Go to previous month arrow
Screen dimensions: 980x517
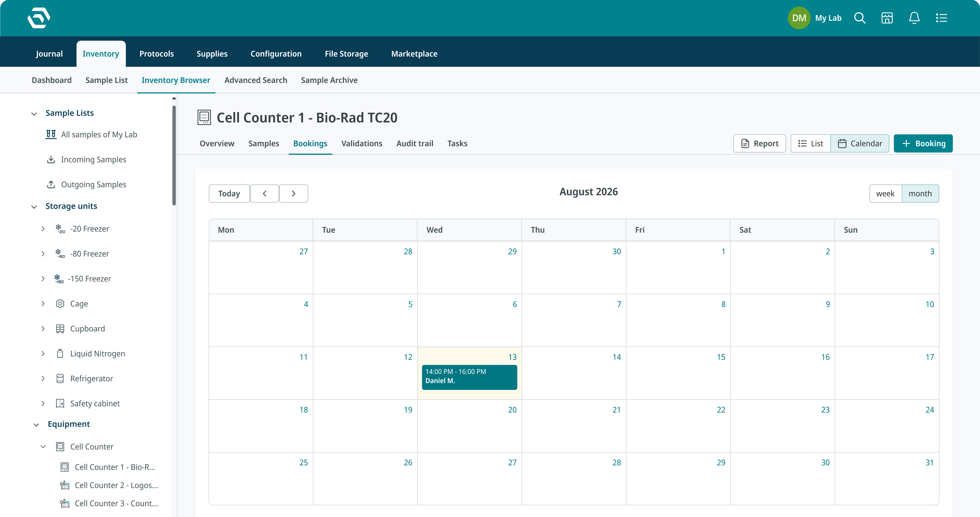click(264, 194)
